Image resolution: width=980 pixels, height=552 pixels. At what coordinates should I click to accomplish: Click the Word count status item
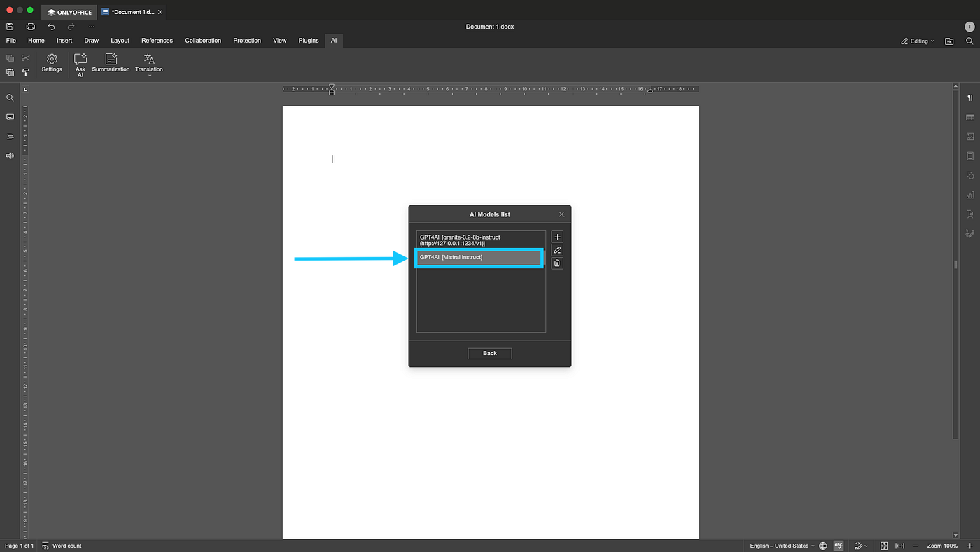coord(62,546)
